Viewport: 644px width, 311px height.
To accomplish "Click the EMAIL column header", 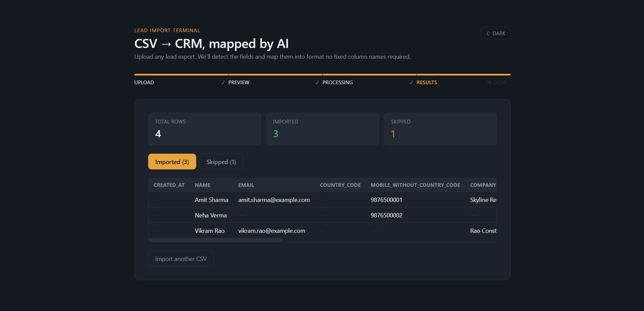I will (246, 185).
